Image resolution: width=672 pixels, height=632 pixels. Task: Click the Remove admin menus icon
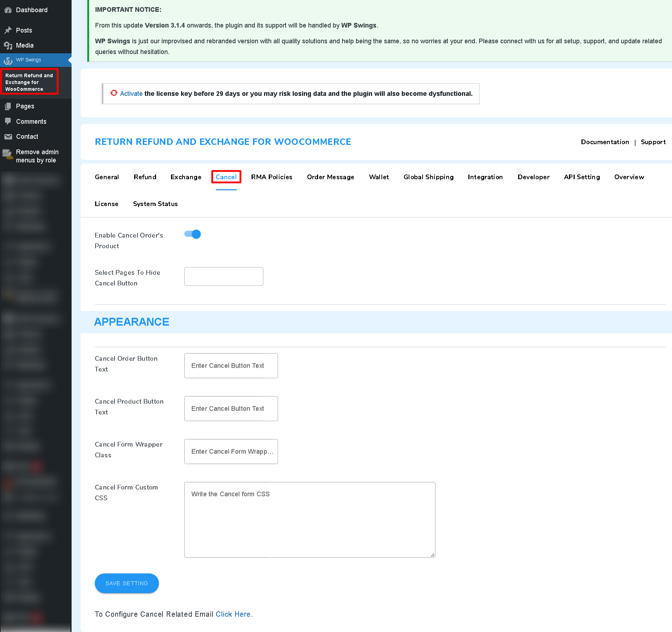[8, 154]
